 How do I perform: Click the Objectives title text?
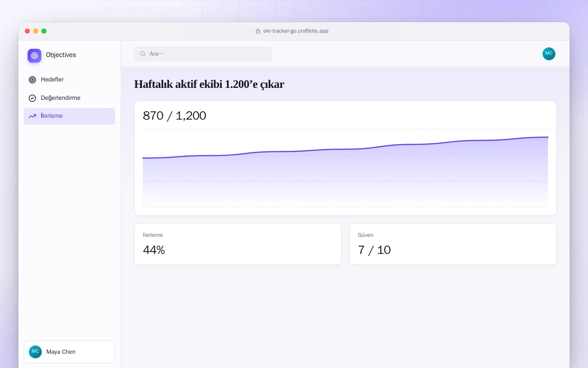61,55
